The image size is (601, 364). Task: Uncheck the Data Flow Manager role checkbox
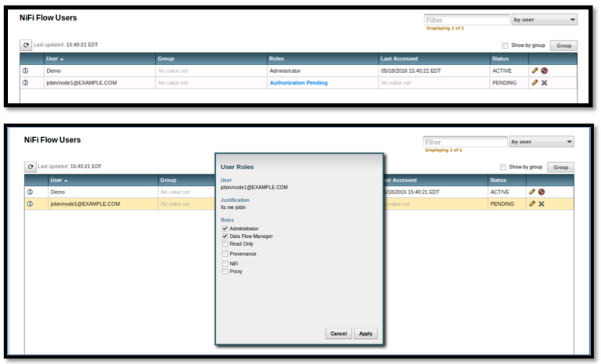click(x=225, y=236)
